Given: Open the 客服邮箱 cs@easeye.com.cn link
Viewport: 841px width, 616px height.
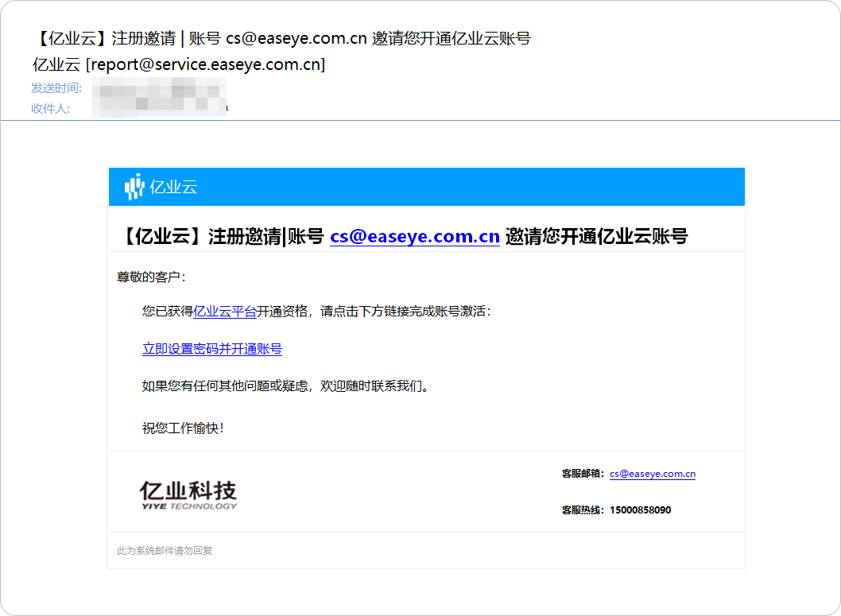Looking at the screenshot, I should coord(652,474).
